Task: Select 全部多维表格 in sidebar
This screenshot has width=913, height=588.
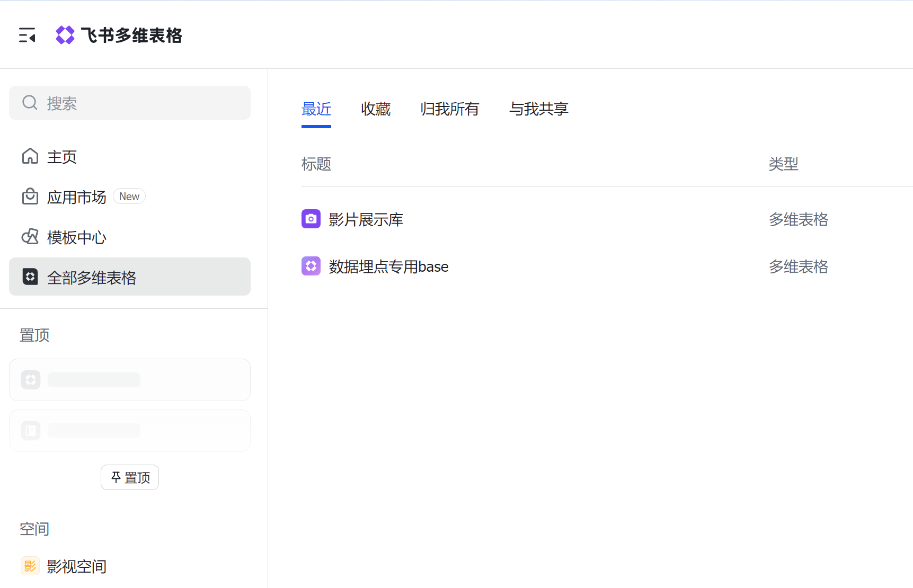Action: pyautogui.click(x=130, y=277)
